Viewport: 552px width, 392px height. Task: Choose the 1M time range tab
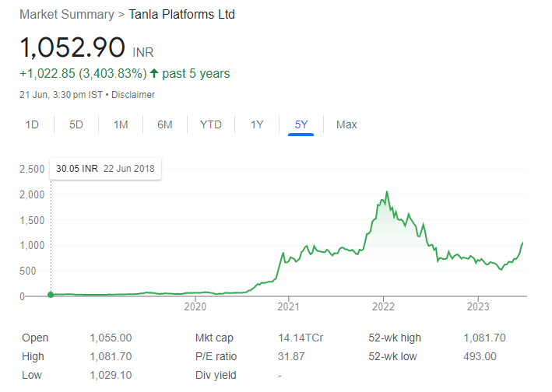(x=121, y=124)
